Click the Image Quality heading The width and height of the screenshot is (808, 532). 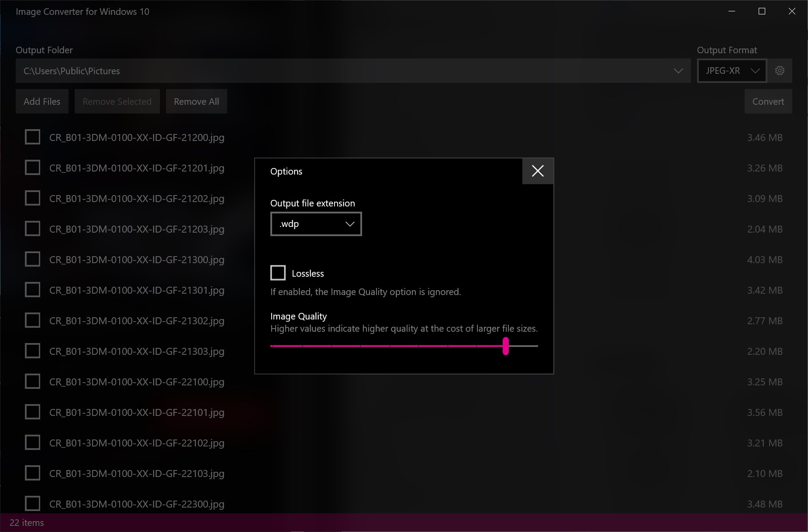point(298,316)
